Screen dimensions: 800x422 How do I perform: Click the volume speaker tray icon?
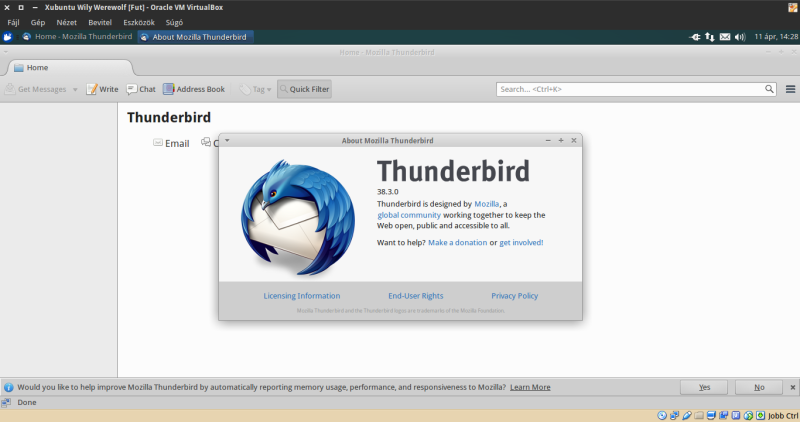[x=740, y=37]
